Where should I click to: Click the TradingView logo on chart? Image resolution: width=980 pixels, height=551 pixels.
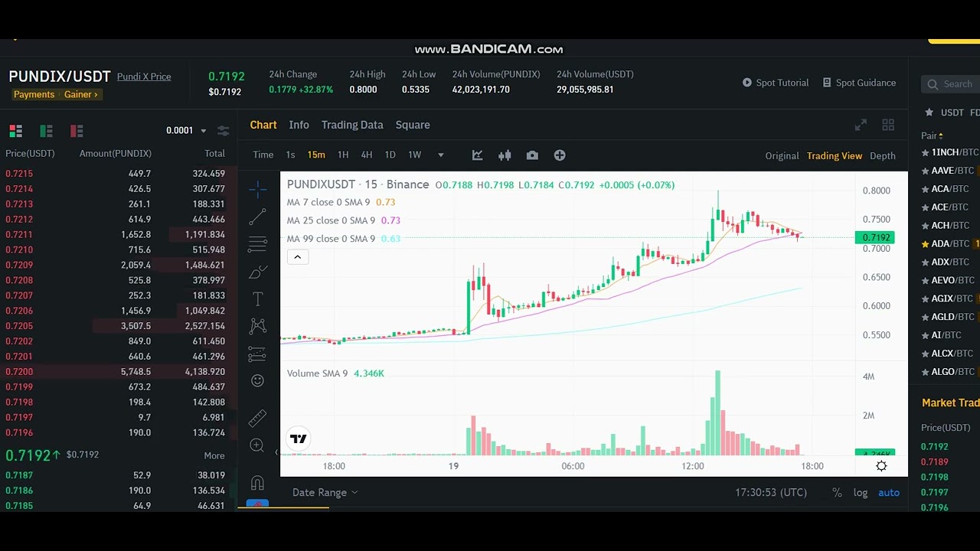point(298,439)
